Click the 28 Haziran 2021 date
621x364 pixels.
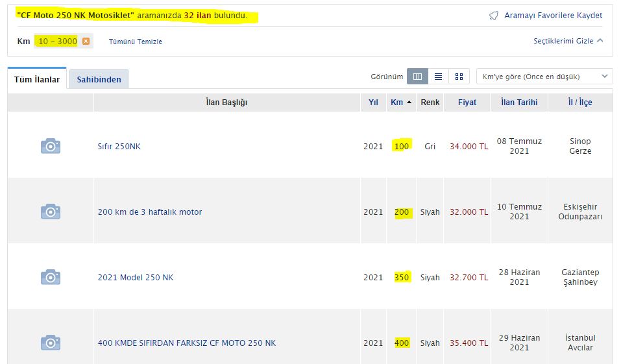coord(519,277)
